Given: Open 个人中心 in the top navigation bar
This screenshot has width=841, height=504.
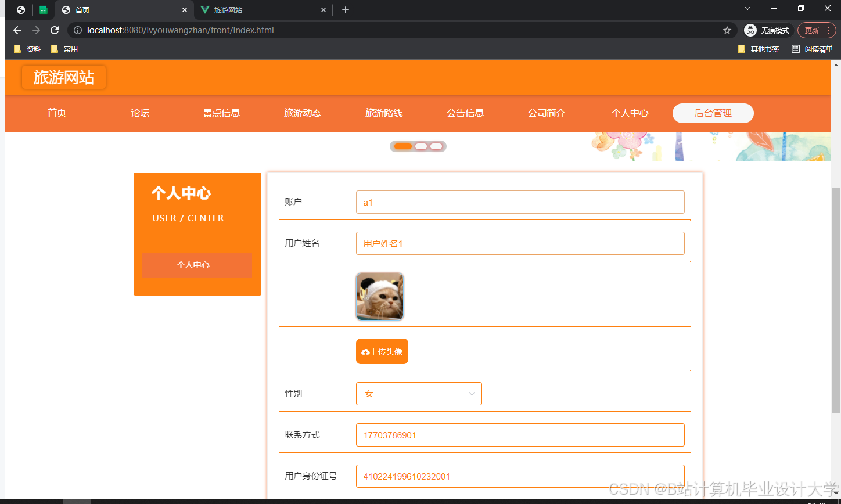Looking at the screenshot, I should [630, 113].
